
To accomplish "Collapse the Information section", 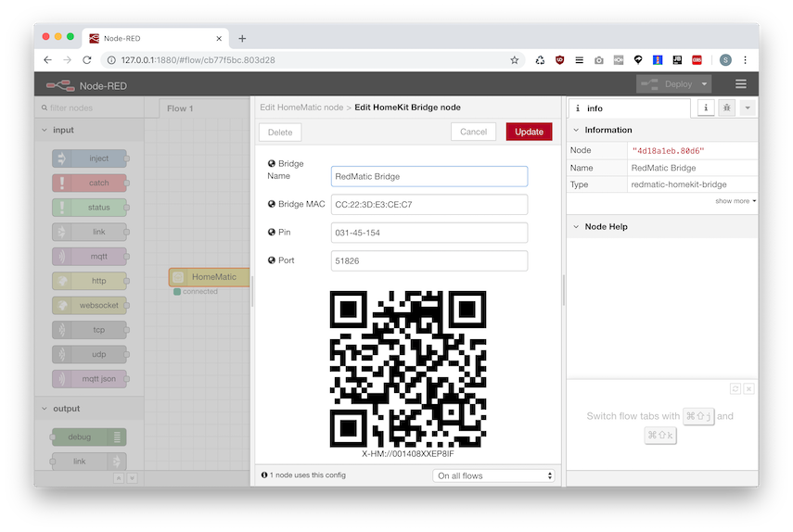I will point(576,130).
